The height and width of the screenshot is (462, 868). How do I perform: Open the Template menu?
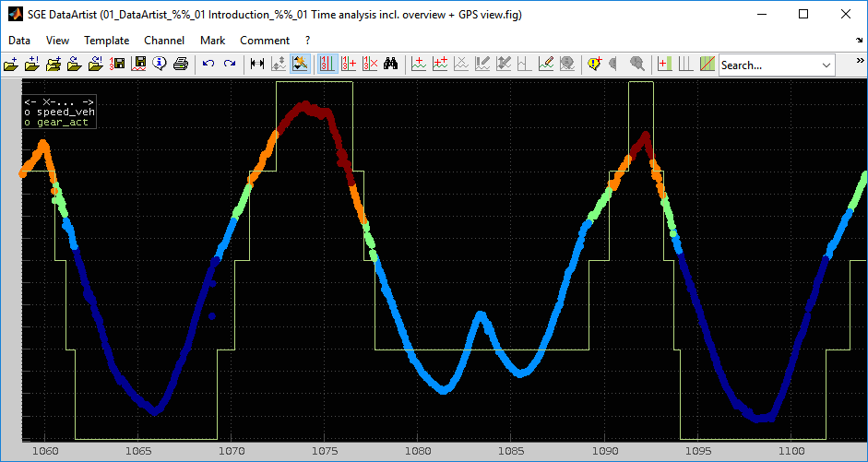107,41
